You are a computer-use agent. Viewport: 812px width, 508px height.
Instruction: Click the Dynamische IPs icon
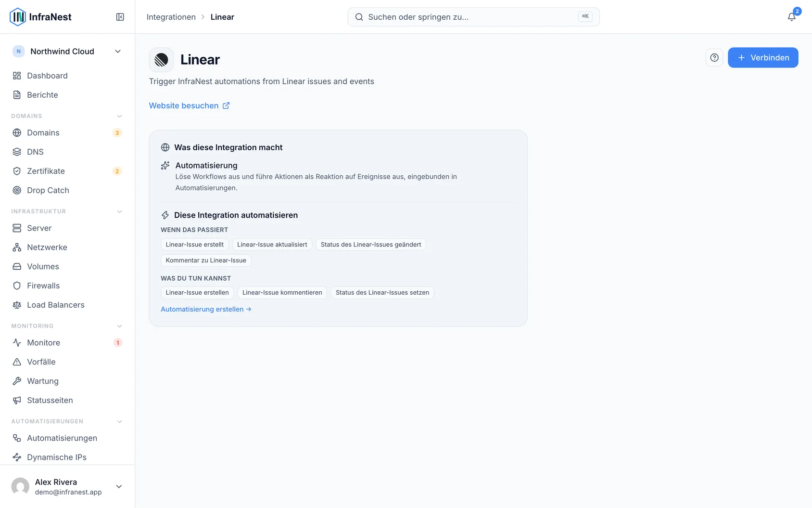(x=17, y=457)
